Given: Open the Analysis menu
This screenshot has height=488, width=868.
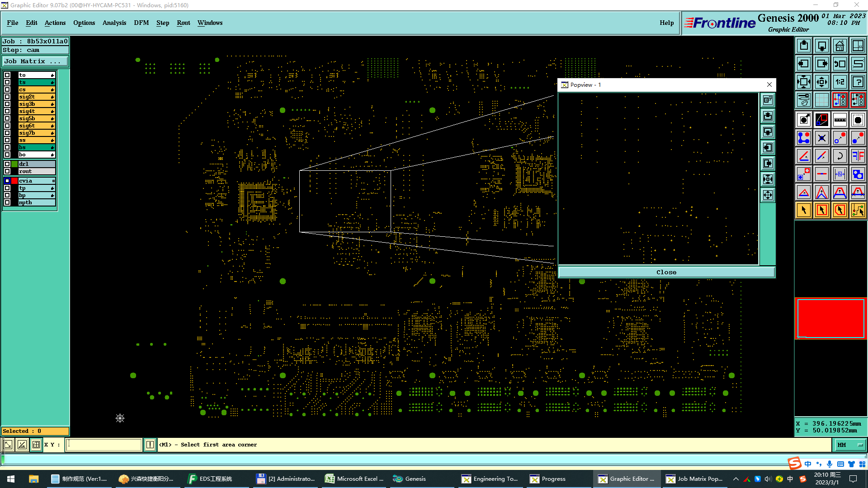Looking at the screenshot, I should point(114,23).
